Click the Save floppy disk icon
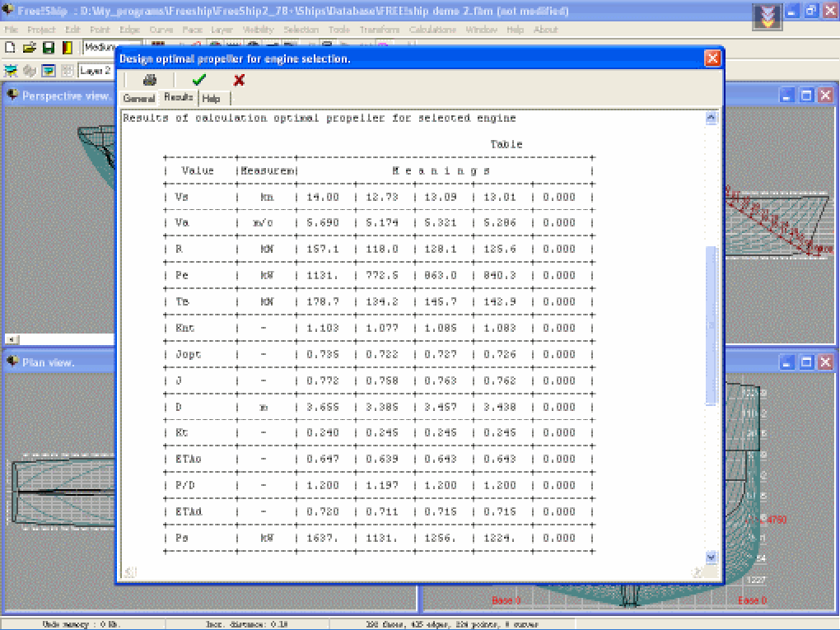Image resolution: width=840 pixels, height=630 pixels. [49, 48]
